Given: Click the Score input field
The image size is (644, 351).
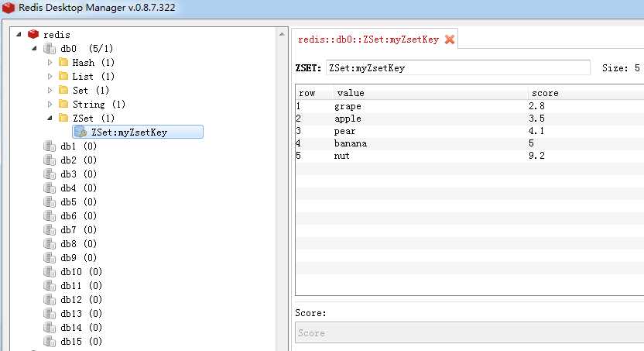Looking at the screenshot, I should (469, 333).
